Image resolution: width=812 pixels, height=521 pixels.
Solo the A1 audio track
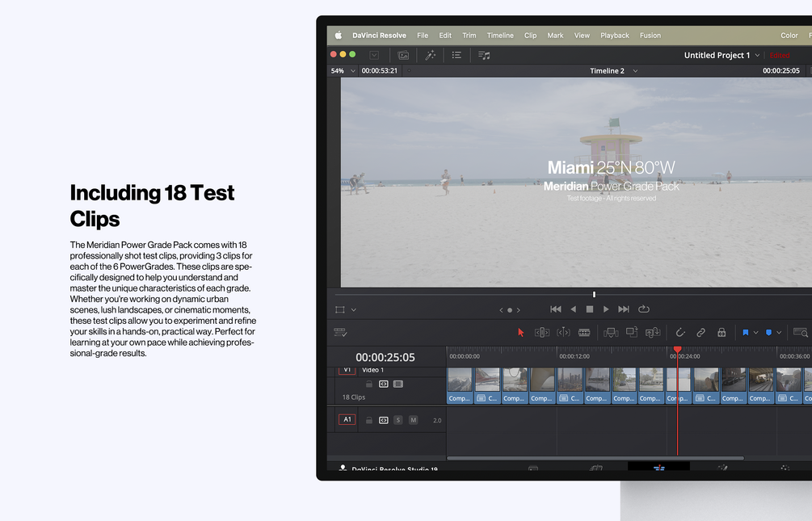click(x=398, y=420)
